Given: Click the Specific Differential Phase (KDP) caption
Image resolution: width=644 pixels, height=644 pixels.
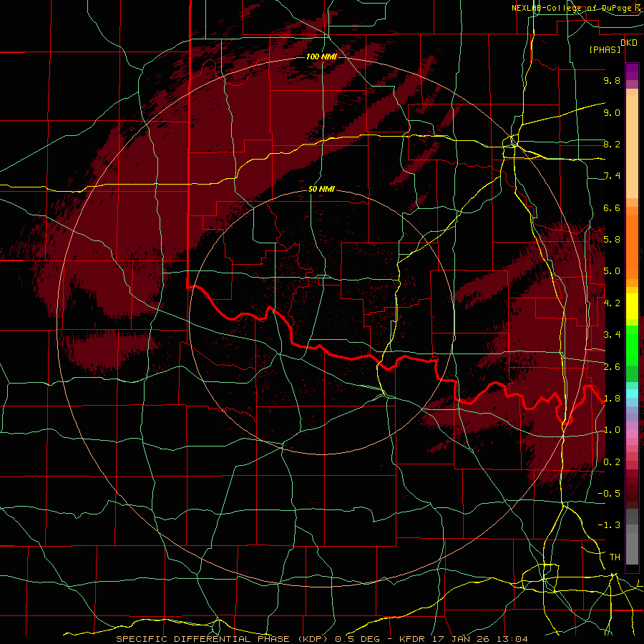Looking at the screenshot, I should (223, 639).
